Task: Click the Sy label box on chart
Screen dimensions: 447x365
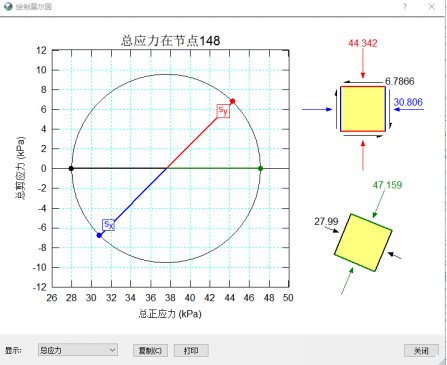Action: coord(223,111)
